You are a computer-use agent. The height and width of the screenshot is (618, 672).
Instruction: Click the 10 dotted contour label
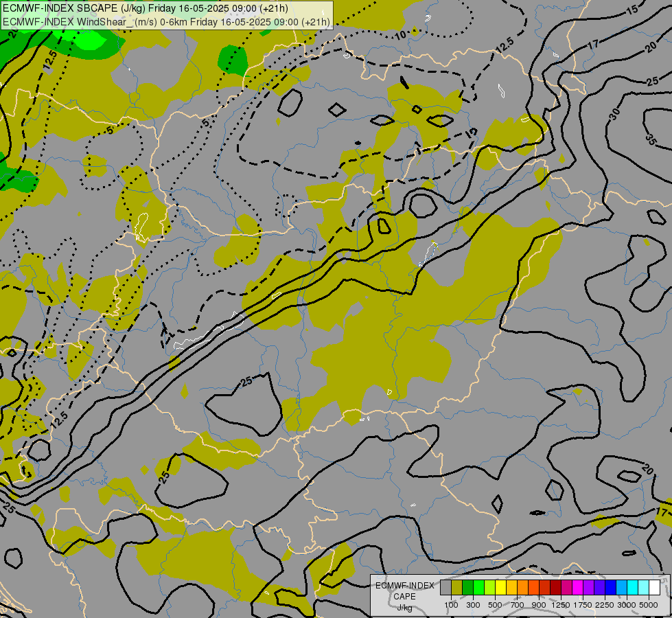point(400,36)
